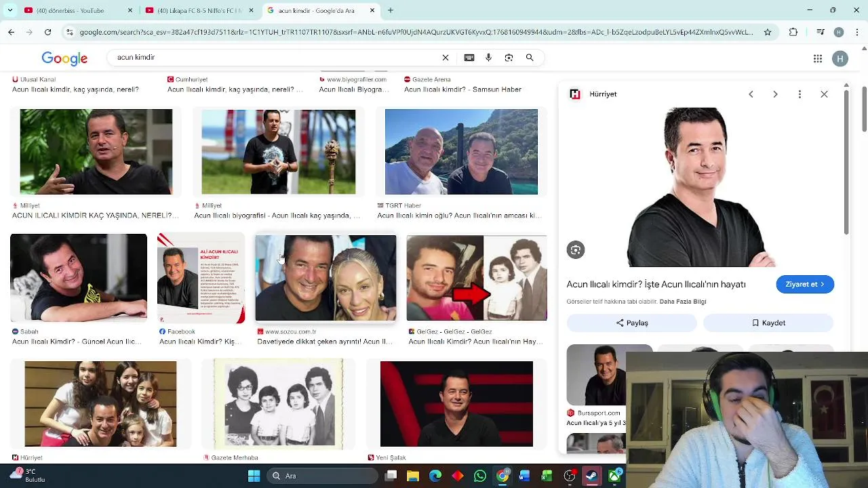Go back to the previous page in Chrome
The height and width of the screenshot is (488, 868).
coord(11,32)
